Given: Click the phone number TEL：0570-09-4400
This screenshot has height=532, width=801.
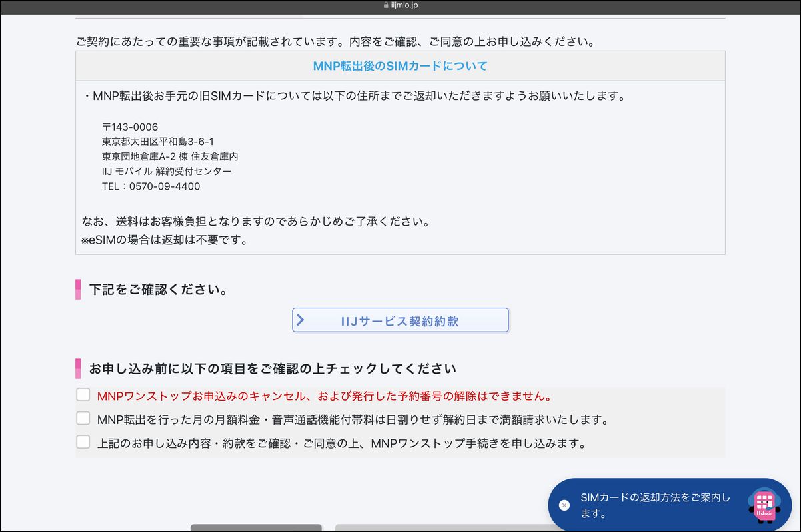Looking at the screenshot, I should pos(151,186).
